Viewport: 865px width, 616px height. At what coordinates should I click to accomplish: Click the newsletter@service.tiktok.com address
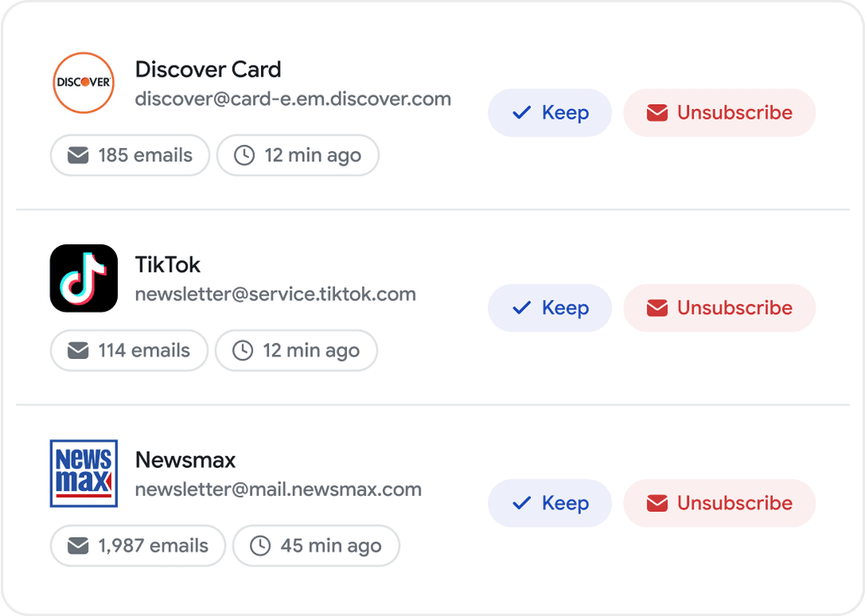pos(276,294)
